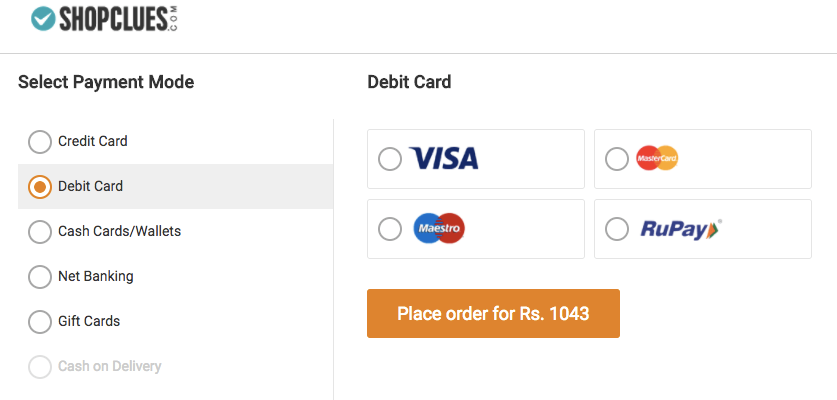Click the greyed-out Cash on Delivery radio

tap(40, 366)
